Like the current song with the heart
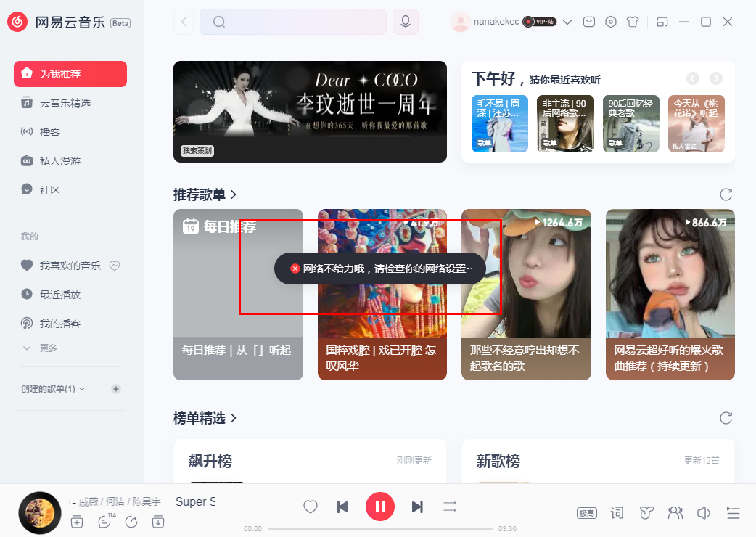Viewport: 756px width, 537px height. point(310,507)
